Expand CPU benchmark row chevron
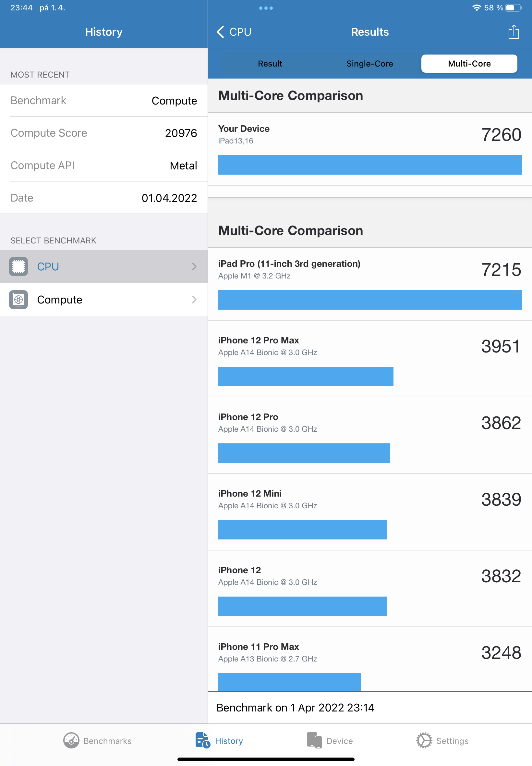This screenshot has height=766, width=532. coord(194,266)
